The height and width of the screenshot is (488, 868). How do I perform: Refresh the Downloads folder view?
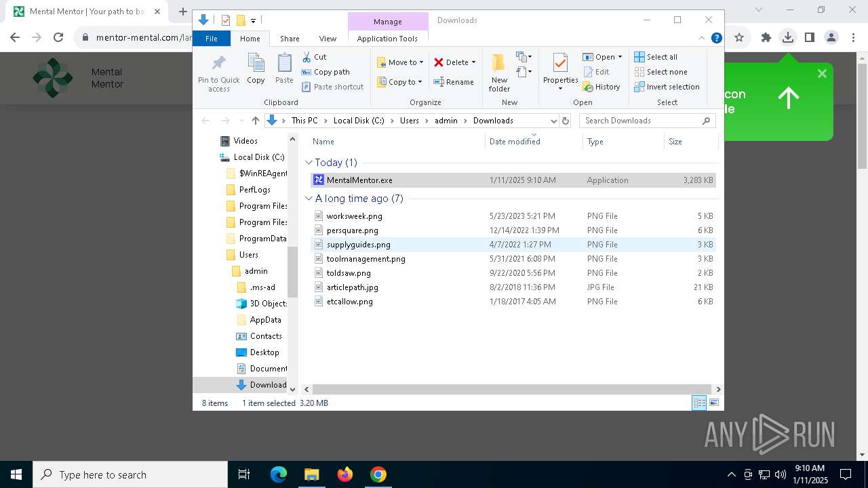click(x=566, y=121)
